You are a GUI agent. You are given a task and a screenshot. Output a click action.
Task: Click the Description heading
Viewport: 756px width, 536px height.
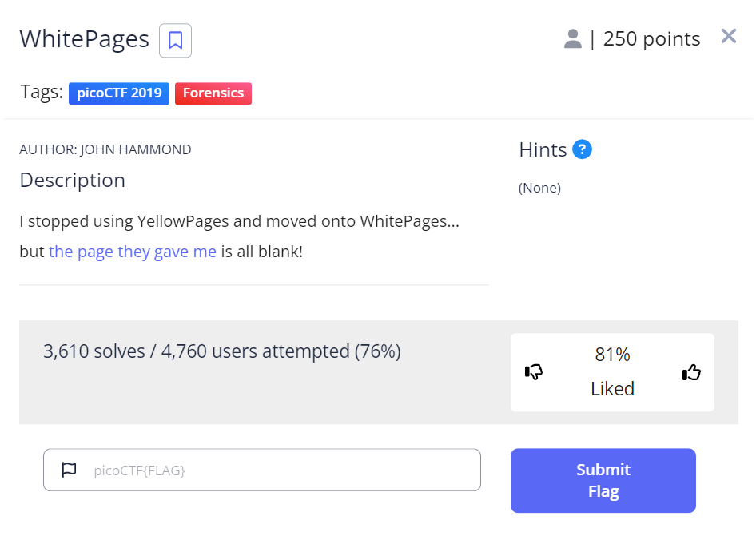click(72, 181)
